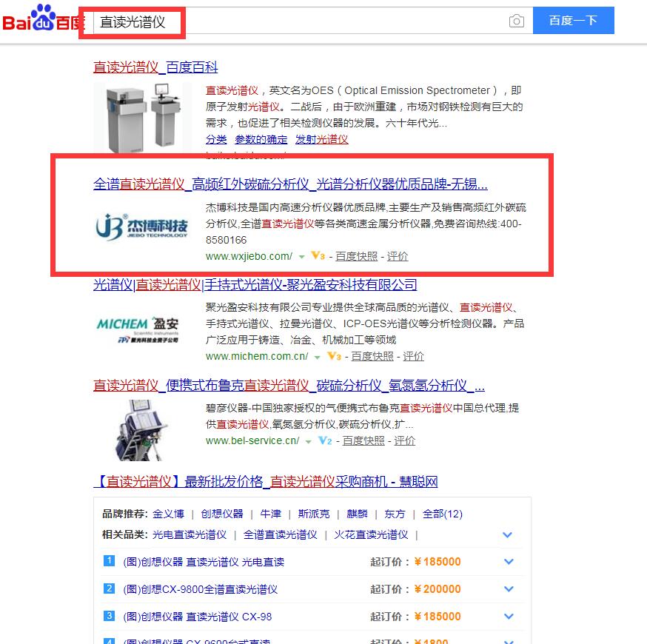This screenshot has width=647, height=644.
Task: Click V3 badge next to www.michem.com.cn
Action: 334,356
